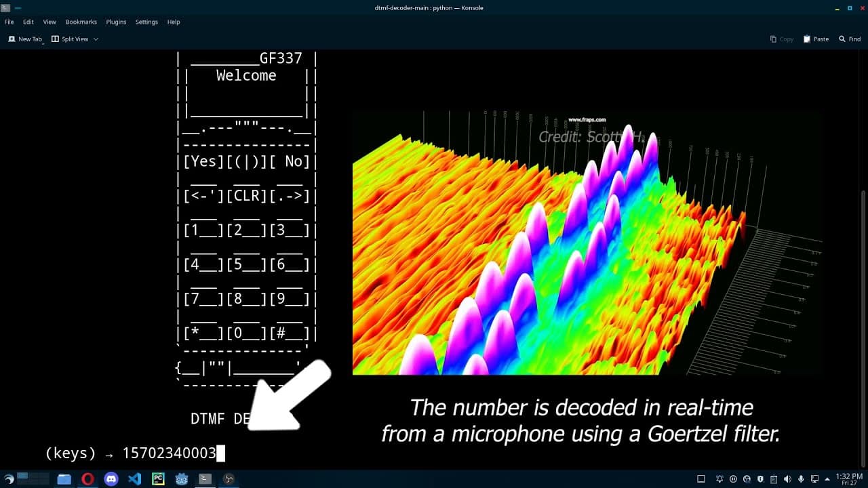Screen dimensions: 868x488
Task: Open the Help menu
Action: pyautogui.click(x=174, y=22)
